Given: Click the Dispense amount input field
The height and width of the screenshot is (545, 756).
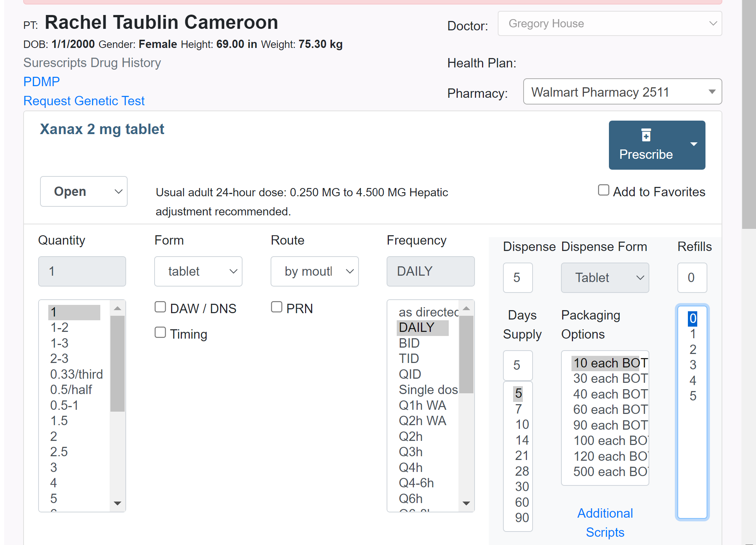Looking at the screenshot, I should (x=518, y=278).
